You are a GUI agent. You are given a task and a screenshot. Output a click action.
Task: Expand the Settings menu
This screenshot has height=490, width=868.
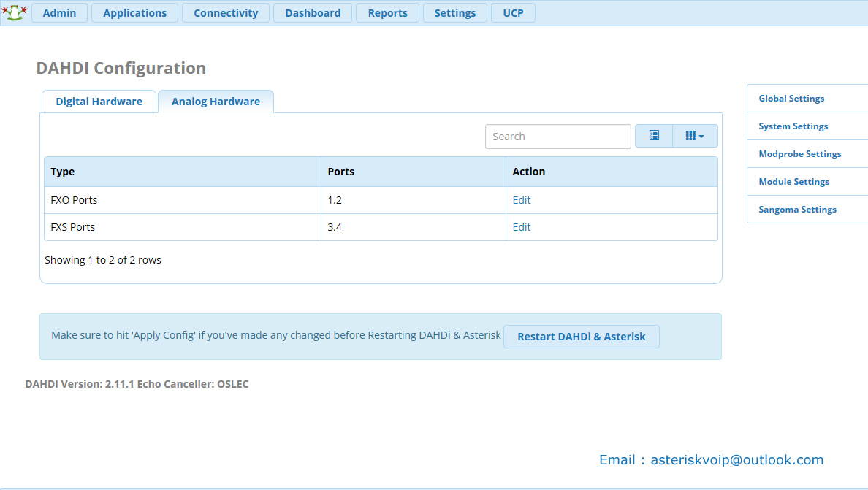pos(454,13)
